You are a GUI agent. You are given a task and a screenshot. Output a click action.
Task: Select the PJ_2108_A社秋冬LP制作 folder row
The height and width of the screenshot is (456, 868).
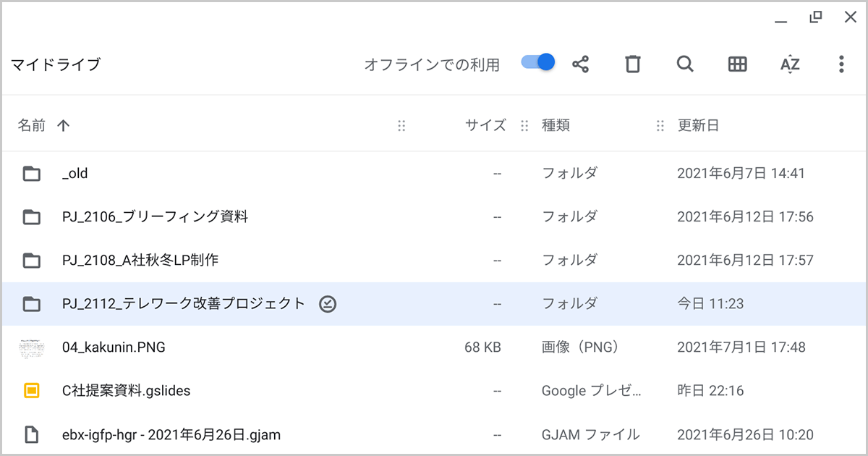[434, 261]
